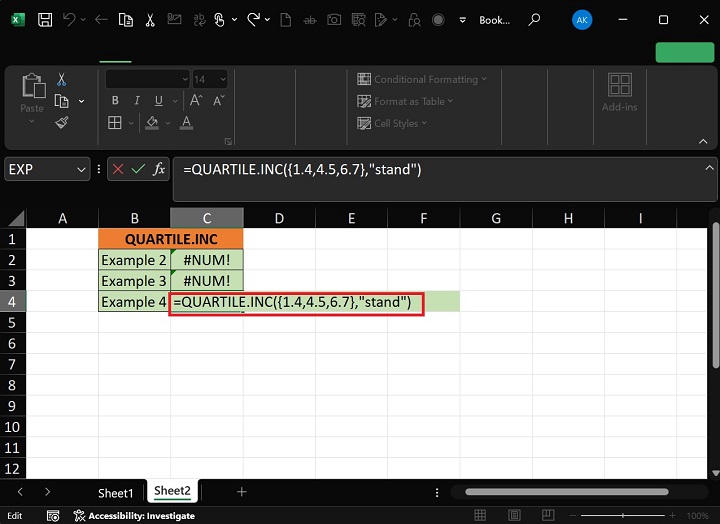Toggle Italic formatting

point(137,100)
